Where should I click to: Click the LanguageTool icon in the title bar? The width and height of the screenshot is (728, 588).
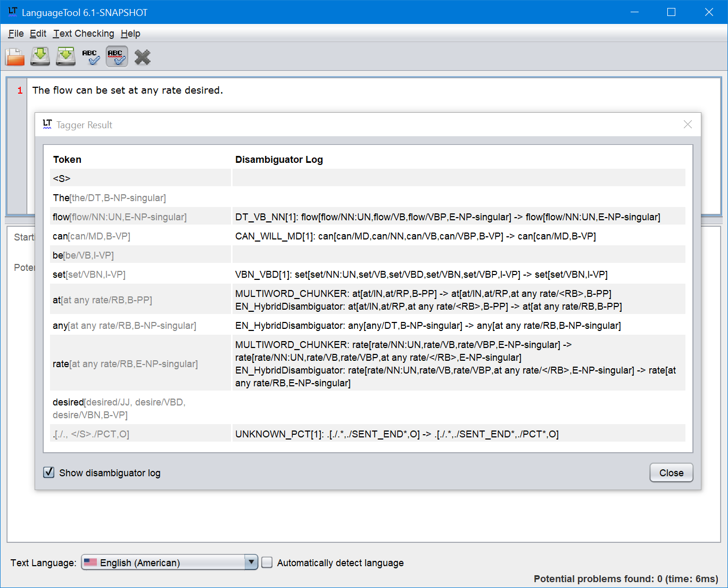12,12
